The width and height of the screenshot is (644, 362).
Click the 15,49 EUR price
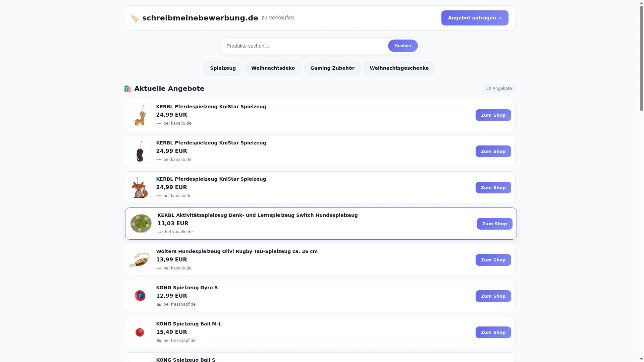tap(172, 332)
